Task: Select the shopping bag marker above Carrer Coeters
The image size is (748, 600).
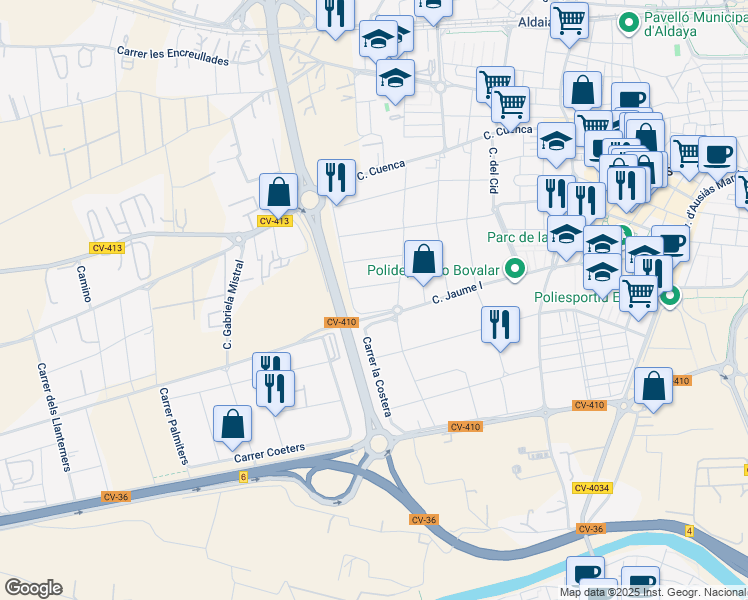Action: click(x=232, y=423)
